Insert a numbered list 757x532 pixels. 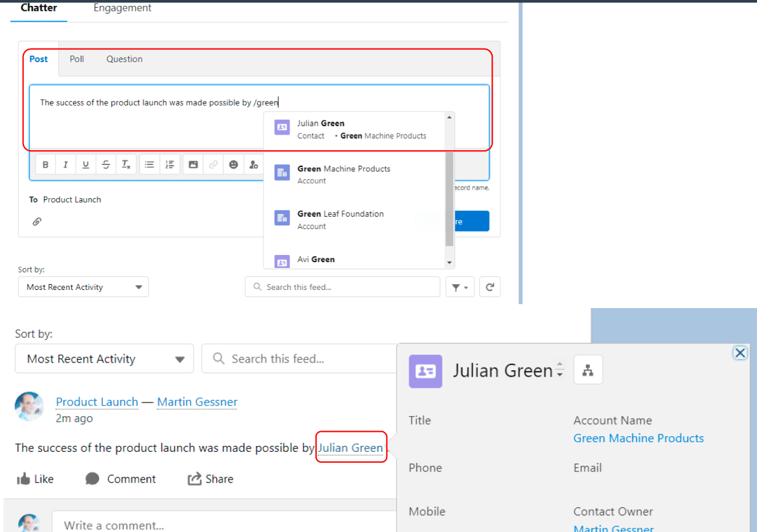click(x=170, y=165)
